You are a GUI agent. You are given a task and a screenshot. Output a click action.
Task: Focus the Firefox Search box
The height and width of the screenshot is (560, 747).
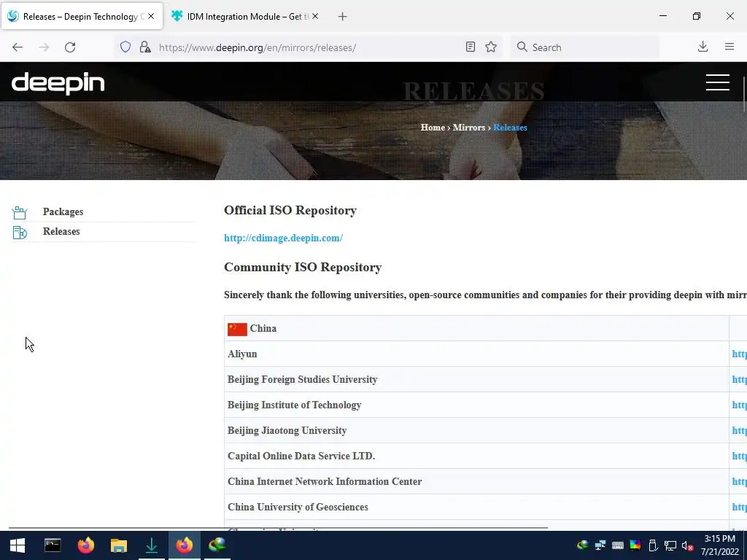click(586, 47)
